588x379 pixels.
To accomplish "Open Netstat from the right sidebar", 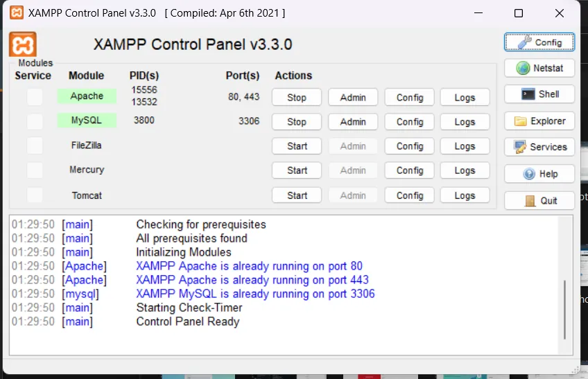I will point(539,68).
